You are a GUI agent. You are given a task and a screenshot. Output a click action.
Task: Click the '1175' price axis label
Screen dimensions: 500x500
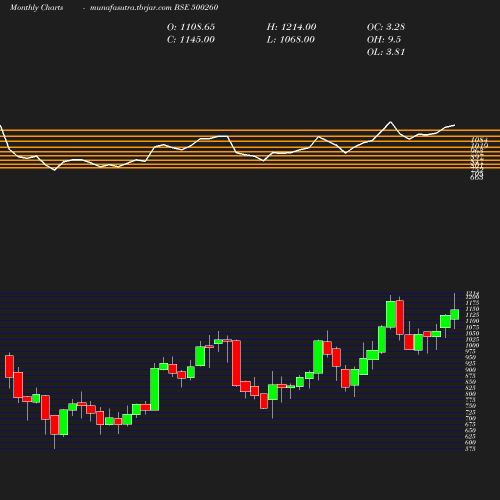(x=472, y=303)
